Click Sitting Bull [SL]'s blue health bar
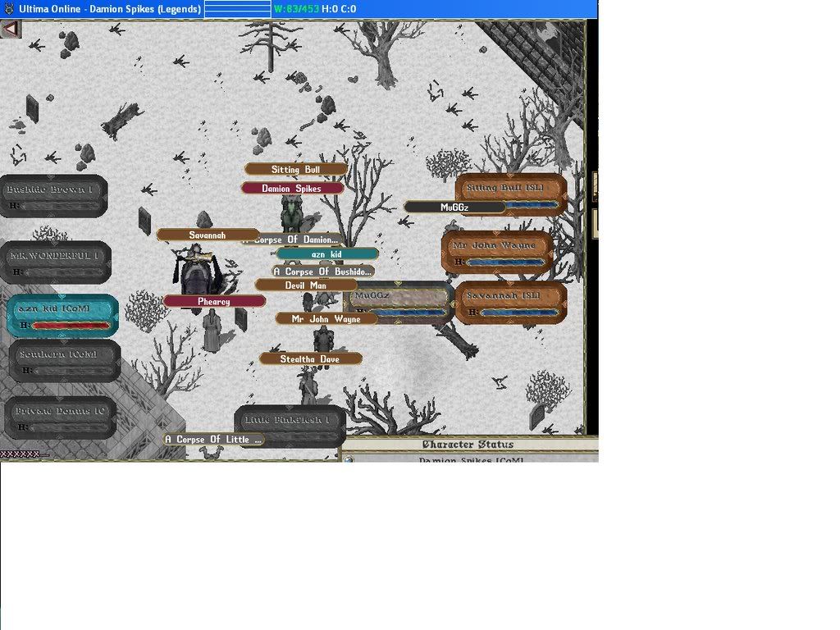Image resolution: width=840 pixels, height=630 pixels. (x=532, y=205)
